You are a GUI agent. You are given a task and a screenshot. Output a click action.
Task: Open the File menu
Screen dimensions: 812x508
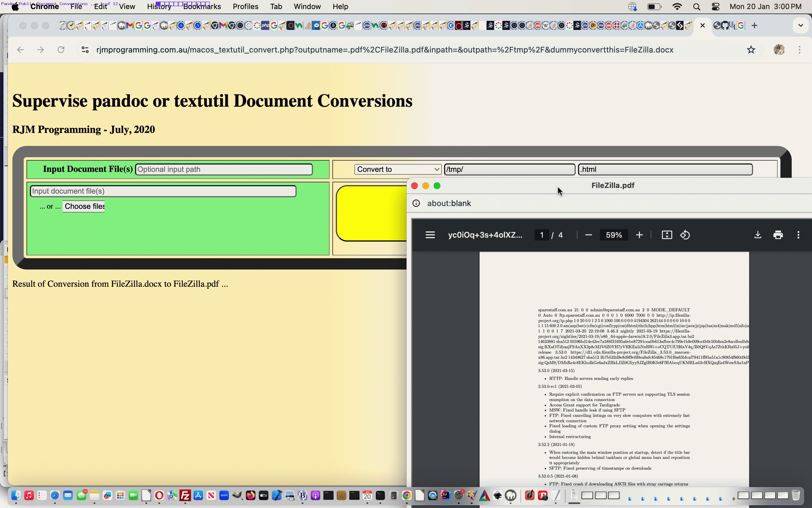[76, 7]
